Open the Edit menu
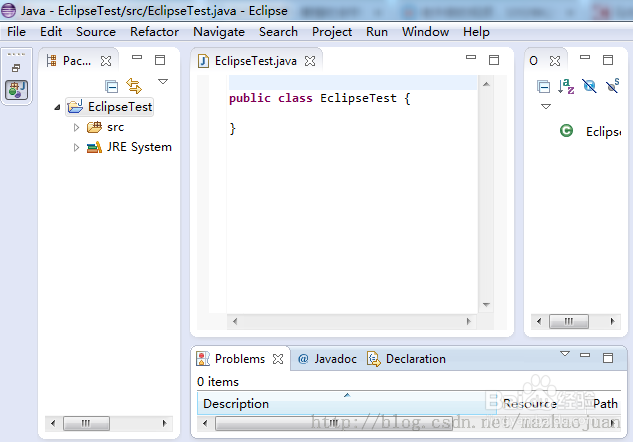This screenshot has height=442, width=633. pos(51,31)
